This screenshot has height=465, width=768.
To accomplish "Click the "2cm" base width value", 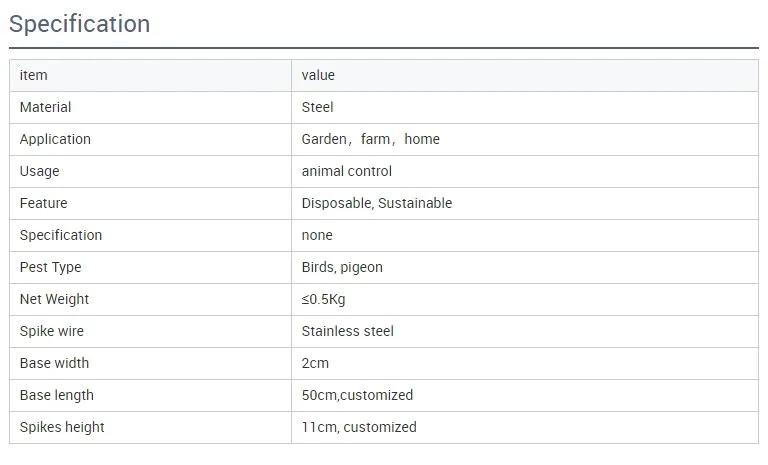I will coord(315,363).
